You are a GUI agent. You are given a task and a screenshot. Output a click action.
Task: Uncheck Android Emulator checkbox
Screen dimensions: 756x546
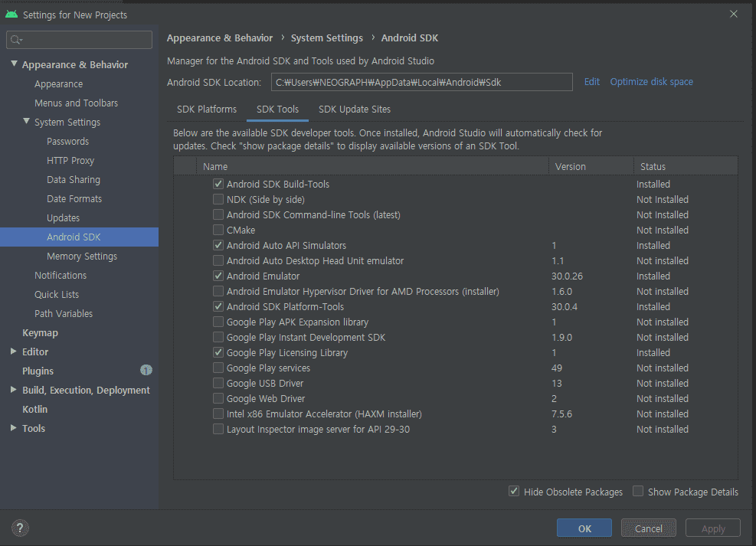tap(218, 276)
